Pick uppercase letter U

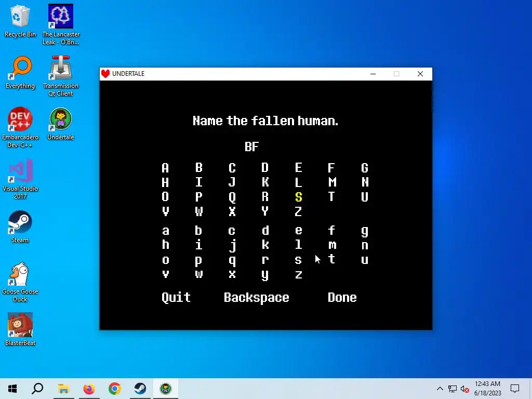[x=365, y=197]
